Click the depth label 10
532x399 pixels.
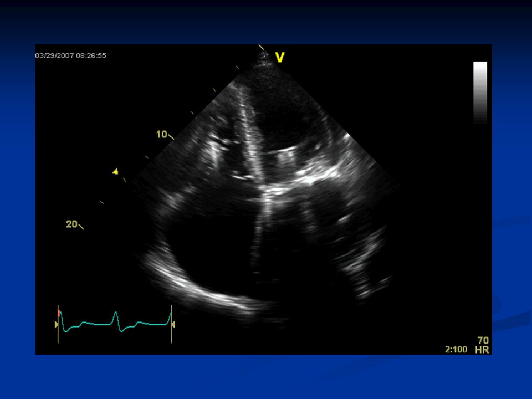tap(161, 134)
